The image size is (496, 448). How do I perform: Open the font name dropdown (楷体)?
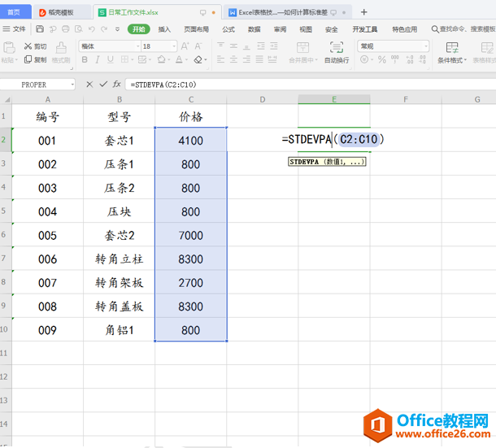(x=138, y=46)
